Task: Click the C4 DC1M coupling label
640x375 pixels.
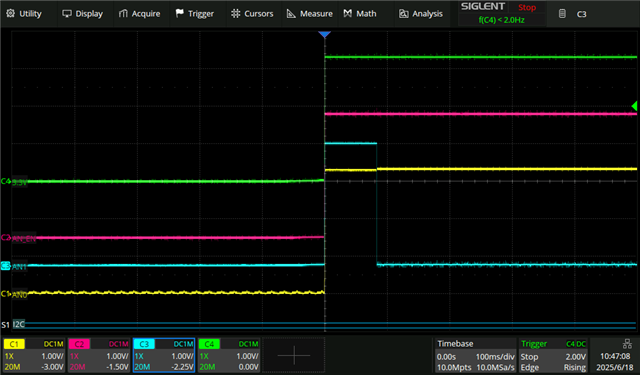Action: point(248,344)
